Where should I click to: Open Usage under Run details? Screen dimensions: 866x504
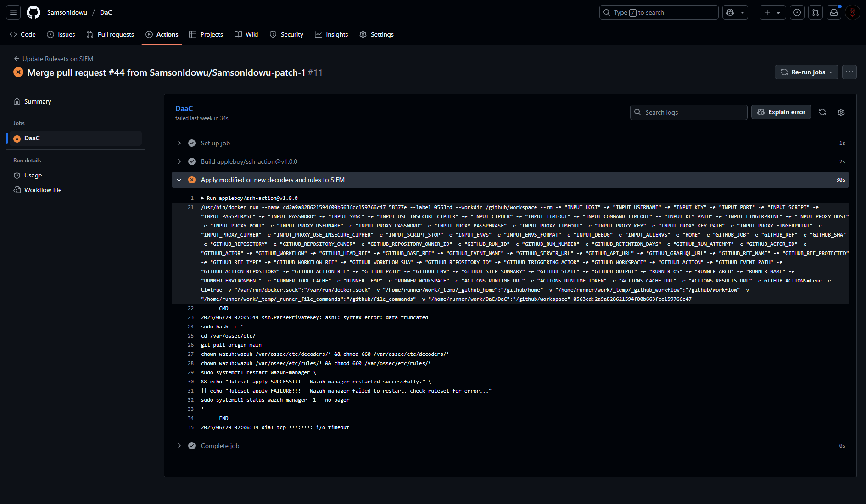76,175
